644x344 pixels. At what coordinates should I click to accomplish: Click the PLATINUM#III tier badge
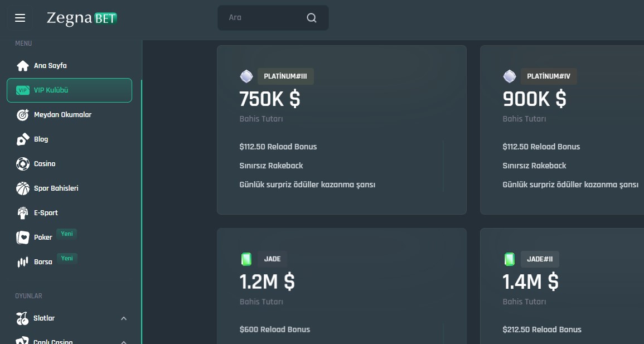[x=285, y=76]
